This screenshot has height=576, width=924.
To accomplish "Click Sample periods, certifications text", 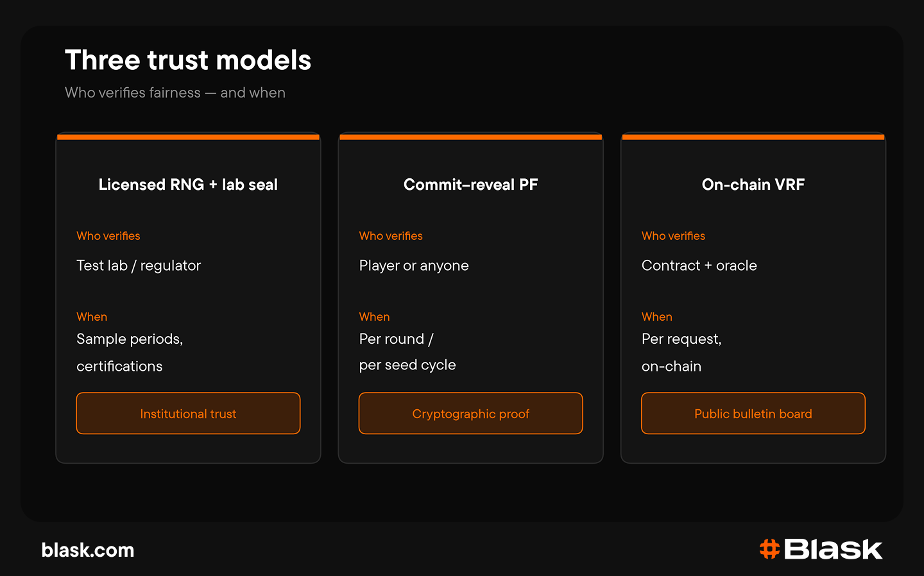I will (x=130, y=352).
